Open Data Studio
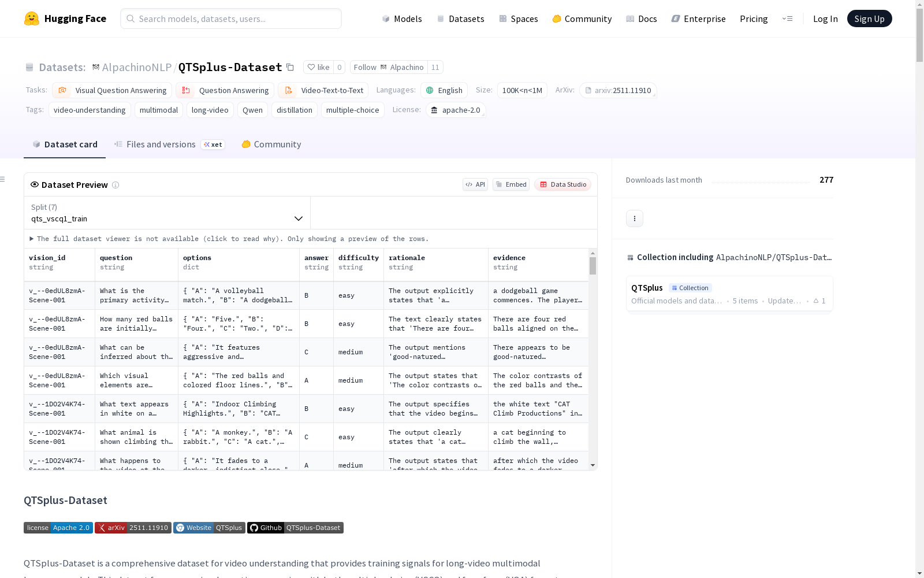This screenshot has width=924, height=578. [x=562, y=184]
